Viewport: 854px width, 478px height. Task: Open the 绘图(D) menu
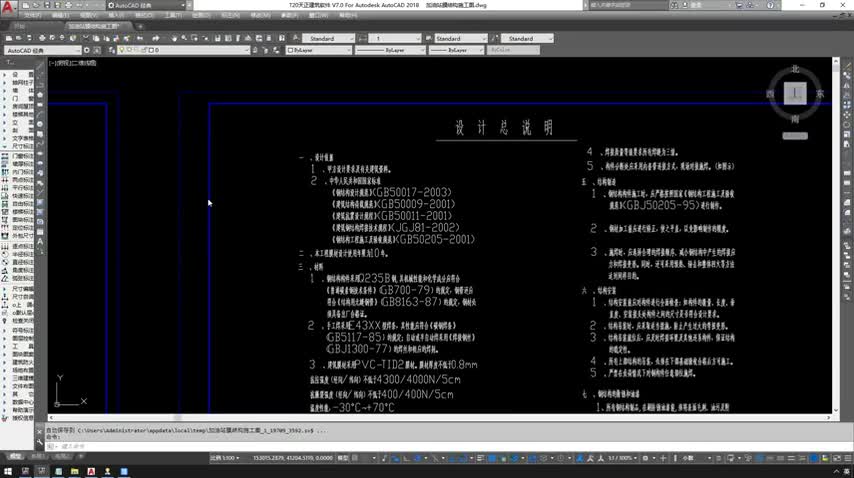coord(201,15)
